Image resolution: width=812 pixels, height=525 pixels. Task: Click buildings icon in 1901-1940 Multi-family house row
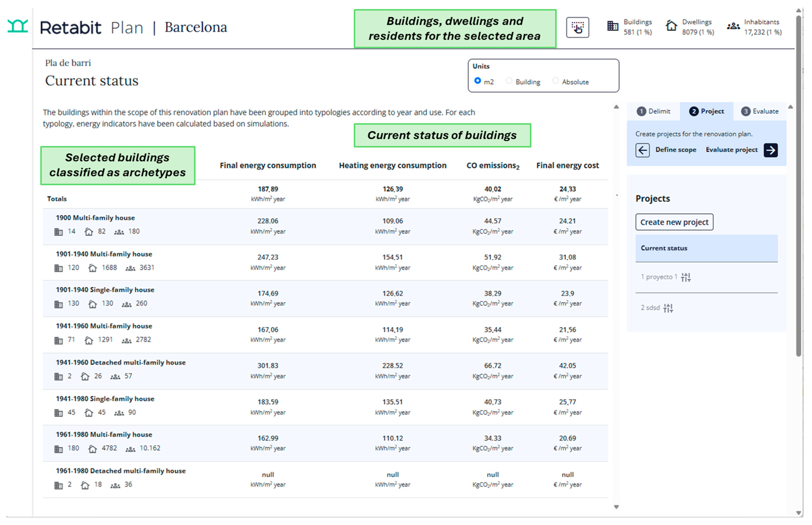tap(59, 268)
